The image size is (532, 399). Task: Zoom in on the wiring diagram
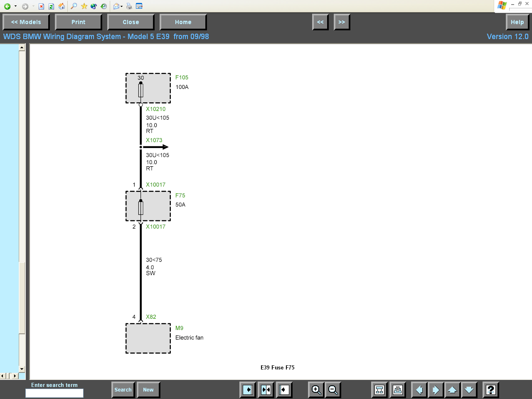(316, 390)
